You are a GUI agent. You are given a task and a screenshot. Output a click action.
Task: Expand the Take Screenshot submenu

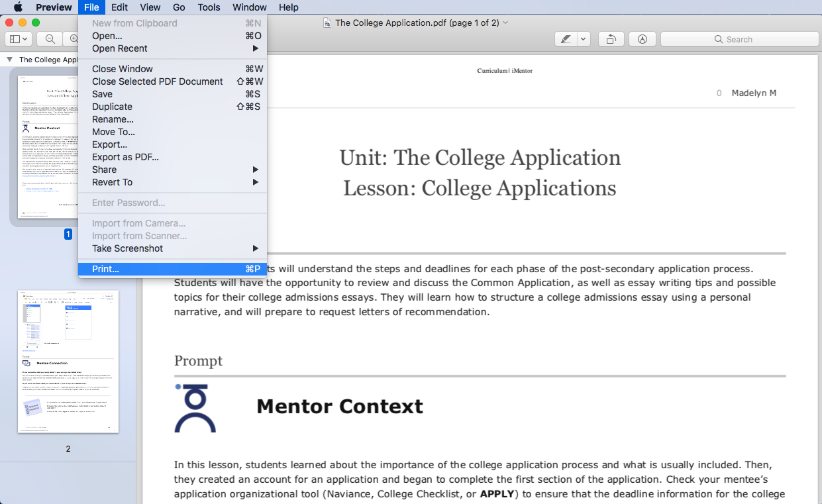172,248
